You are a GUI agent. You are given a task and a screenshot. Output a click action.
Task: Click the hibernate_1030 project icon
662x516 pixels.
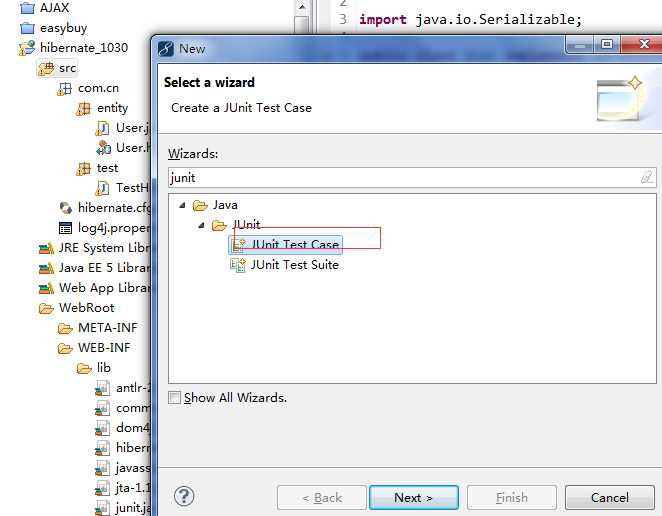27,48
